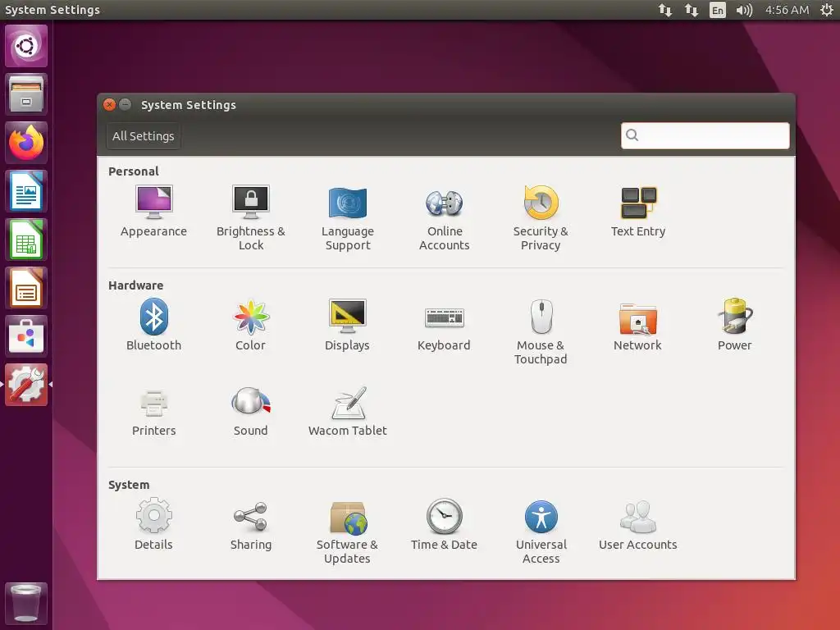The height and width of the screenshot is (630, 840).
Task: Open Software & Updates
Action: 347,532
